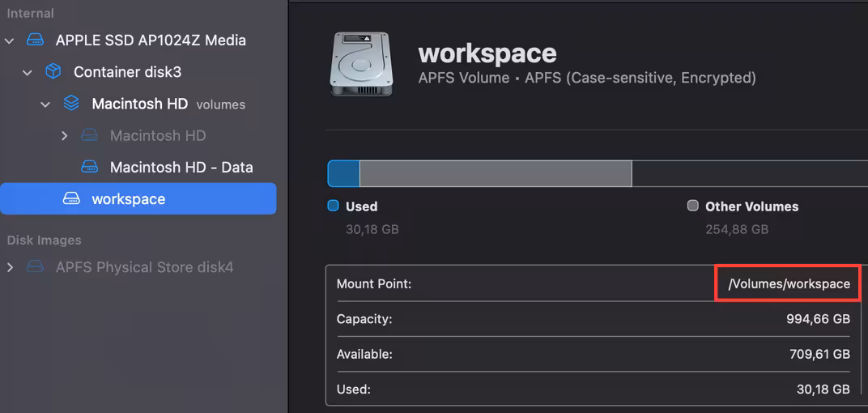Click the blue Used legend swatch
Image resolution: width=868 pixels, height=413 pixels.
click(334, 206)
